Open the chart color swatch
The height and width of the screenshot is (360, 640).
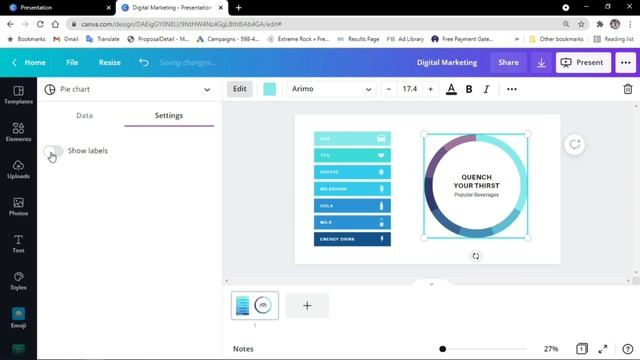(x=269, y=89)
